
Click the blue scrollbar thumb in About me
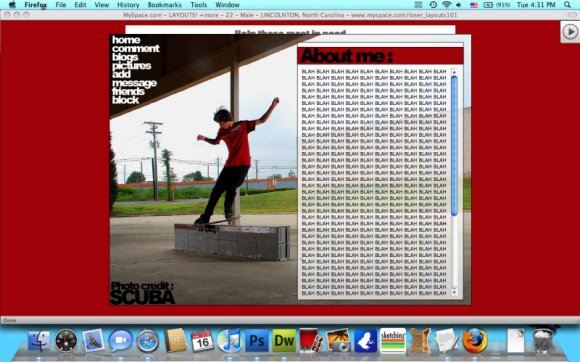point(454,145)
